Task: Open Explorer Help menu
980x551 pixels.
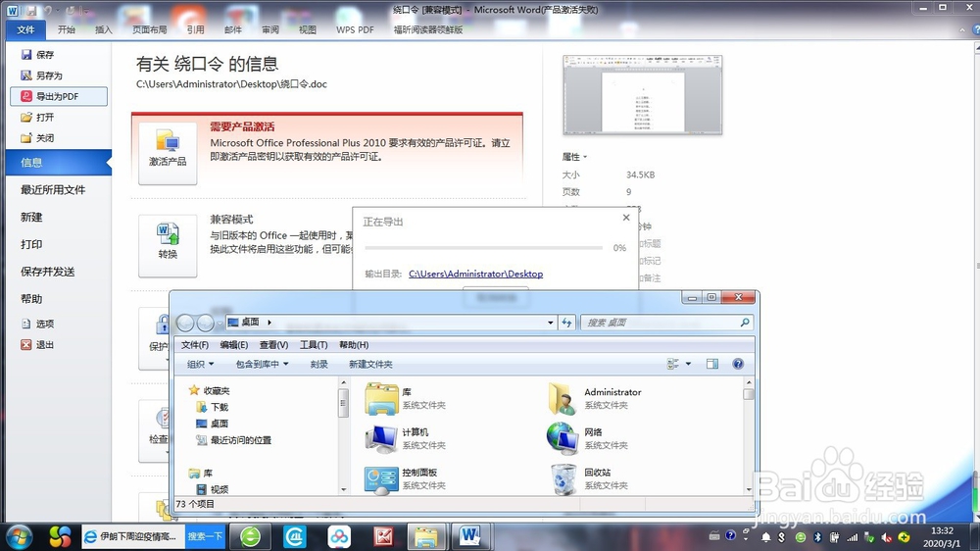Action: (x=354, y=345)
